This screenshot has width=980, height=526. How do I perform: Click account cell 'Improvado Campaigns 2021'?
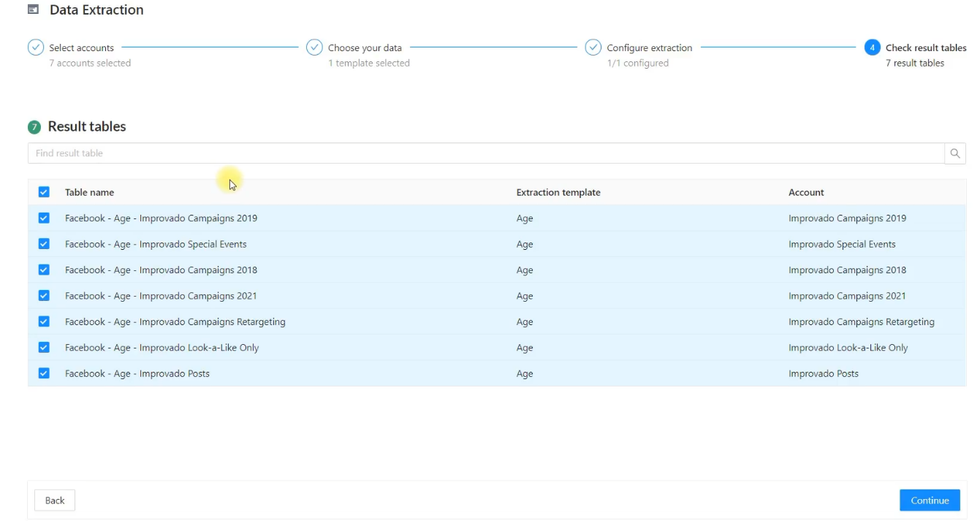(847, 296)
